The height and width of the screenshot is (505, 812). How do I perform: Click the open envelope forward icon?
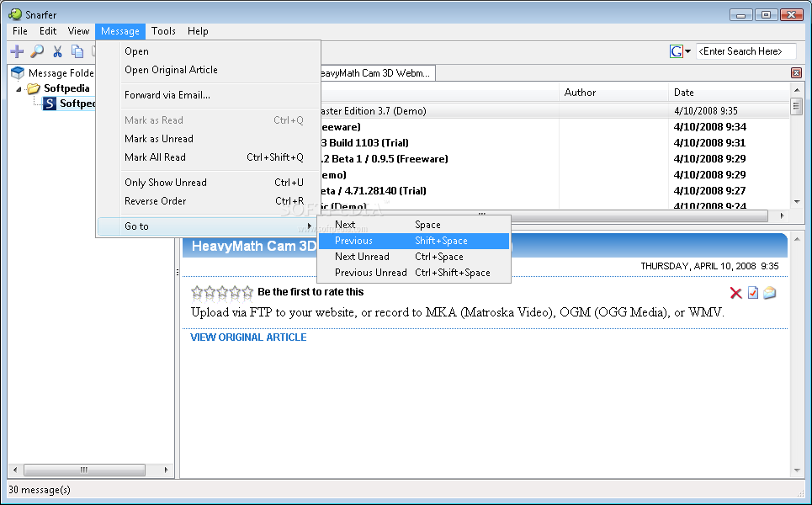tap(770, 293)
